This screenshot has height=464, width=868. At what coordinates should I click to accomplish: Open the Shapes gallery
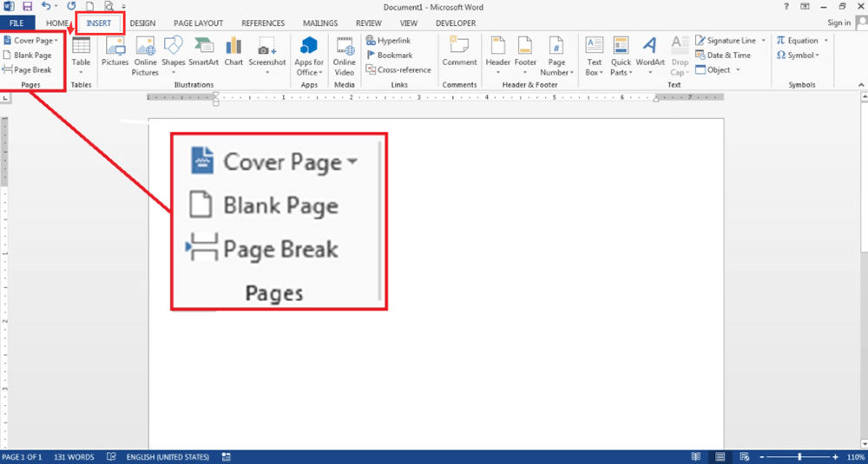coord(174,52)
